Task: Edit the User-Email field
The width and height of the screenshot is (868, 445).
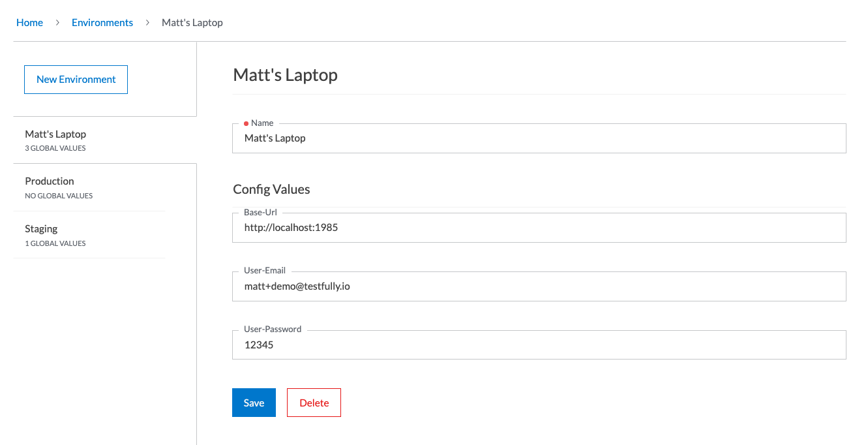Action: (539, 286)
